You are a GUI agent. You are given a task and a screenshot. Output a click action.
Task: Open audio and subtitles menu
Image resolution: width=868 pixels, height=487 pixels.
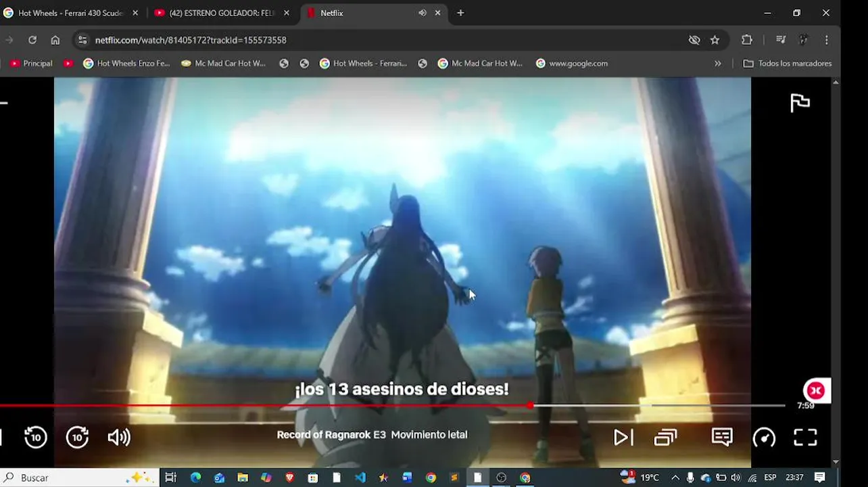(722, 437)
